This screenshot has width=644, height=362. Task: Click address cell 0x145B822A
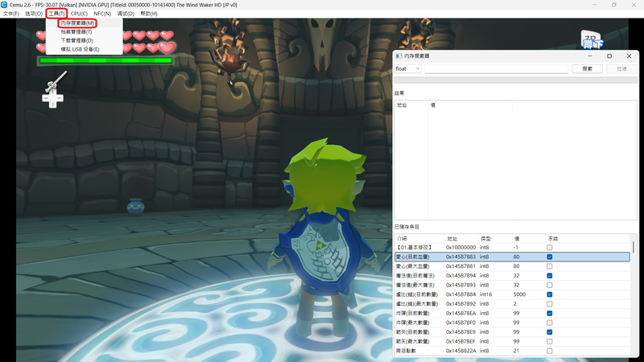click(x=460, y=351)
